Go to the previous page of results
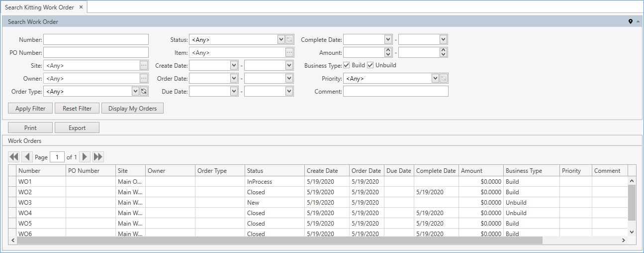Viewport: 644px width, 253px height. (x=27, y=157)
